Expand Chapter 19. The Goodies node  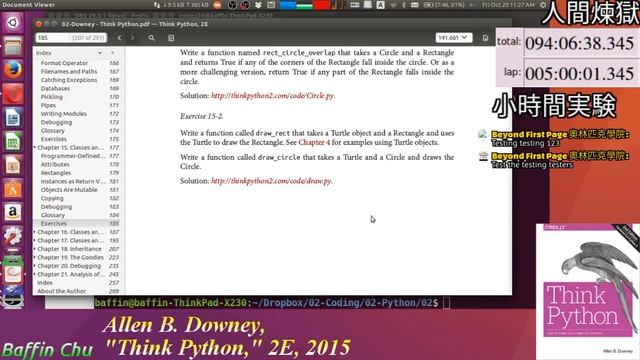pos(35,257)
